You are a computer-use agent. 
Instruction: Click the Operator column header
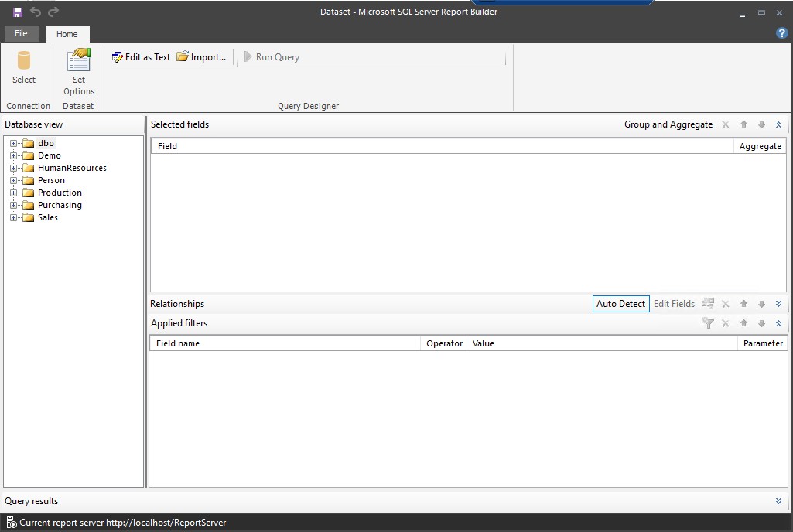click(444, 343)
